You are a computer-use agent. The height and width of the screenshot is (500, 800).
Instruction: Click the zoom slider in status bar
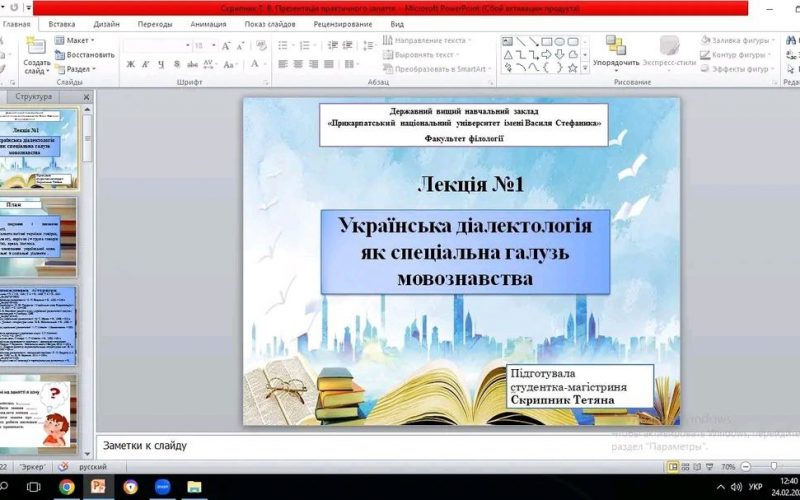[776, 466]
